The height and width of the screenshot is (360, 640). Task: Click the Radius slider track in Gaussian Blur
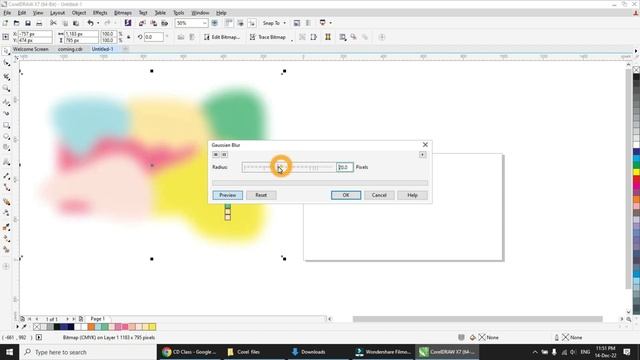[289, 167]
